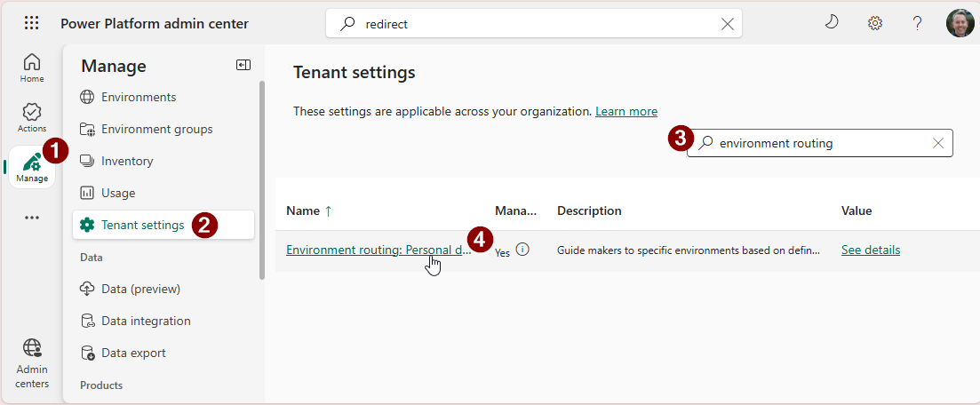This screenshot has width=980, height=405.
Task: Click into the top search field containing redirect
Action: click(534, 24)
